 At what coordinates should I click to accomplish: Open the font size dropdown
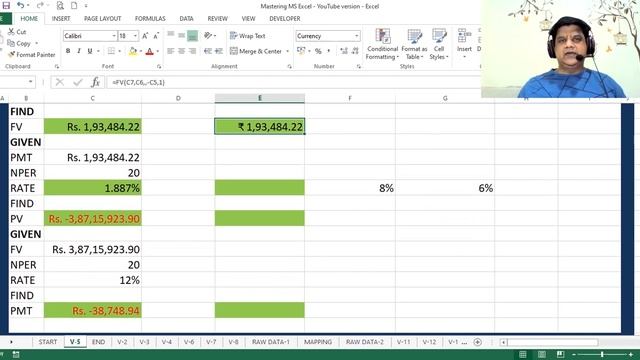135,36
